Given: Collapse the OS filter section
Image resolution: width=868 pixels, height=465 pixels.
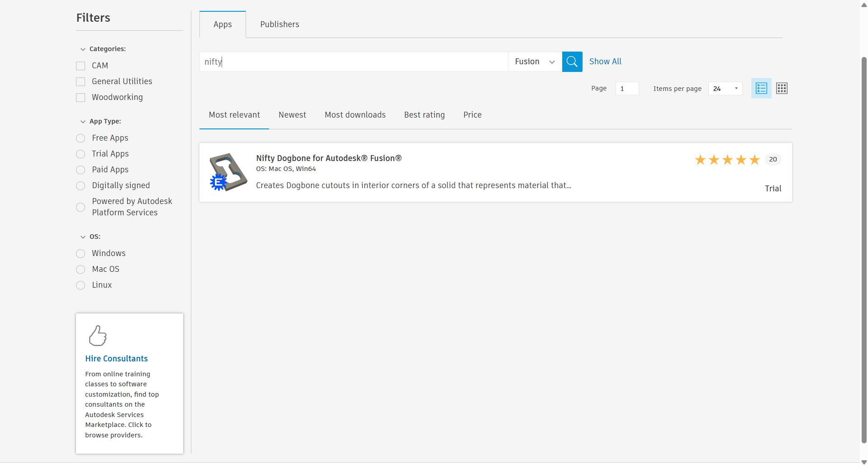Looking at the screenshot, I should coord(83,237).
